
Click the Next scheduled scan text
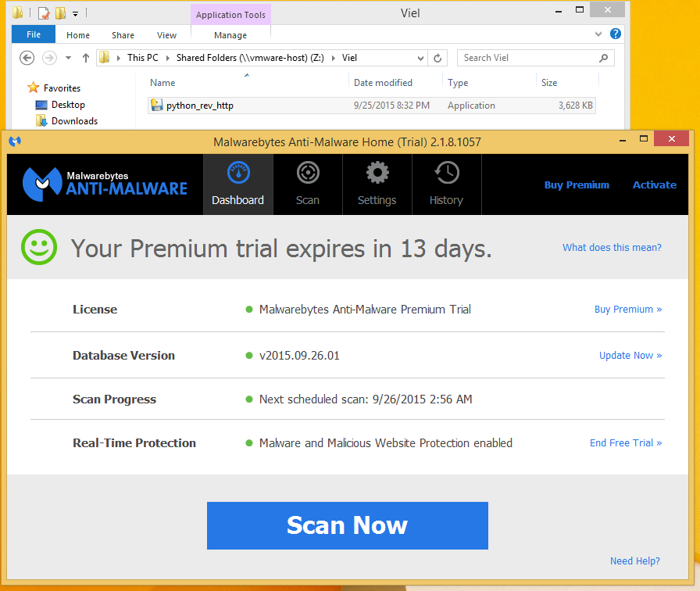[x=366, y=399]
